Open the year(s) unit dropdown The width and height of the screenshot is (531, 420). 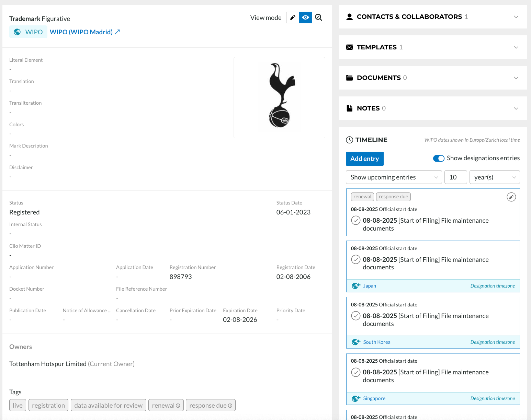pyautogui.click(x=494, y=177)
